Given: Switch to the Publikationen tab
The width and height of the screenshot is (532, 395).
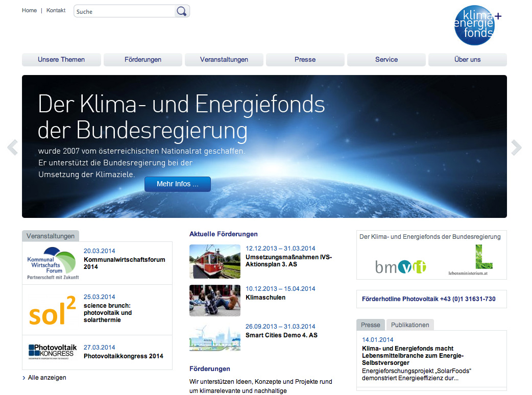Looking at the screenshot, I should point(410,325).
